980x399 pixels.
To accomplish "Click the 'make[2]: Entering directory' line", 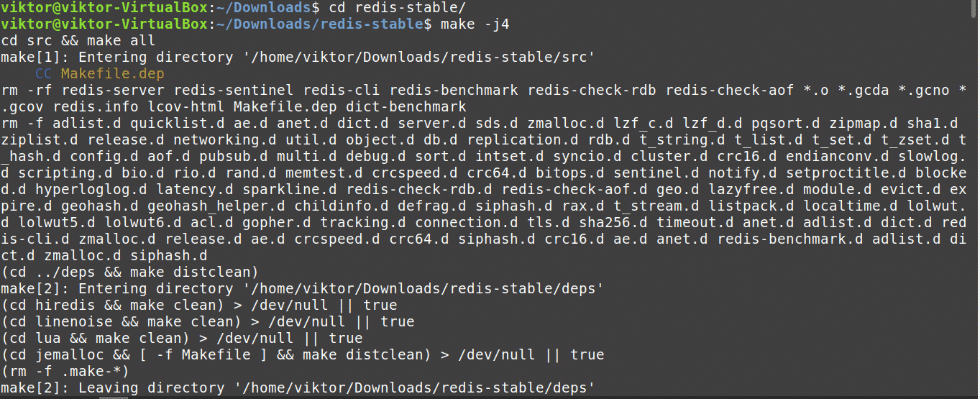I will (x=303, y=288).
